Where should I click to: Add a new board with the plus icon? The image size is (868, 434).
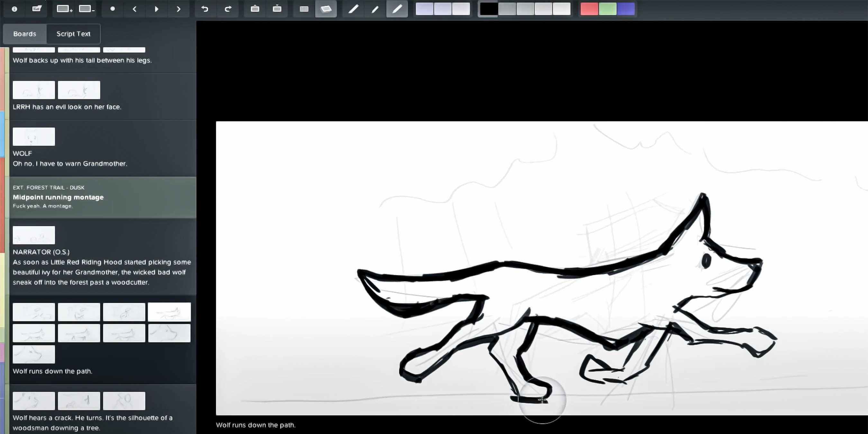point(64,9)
